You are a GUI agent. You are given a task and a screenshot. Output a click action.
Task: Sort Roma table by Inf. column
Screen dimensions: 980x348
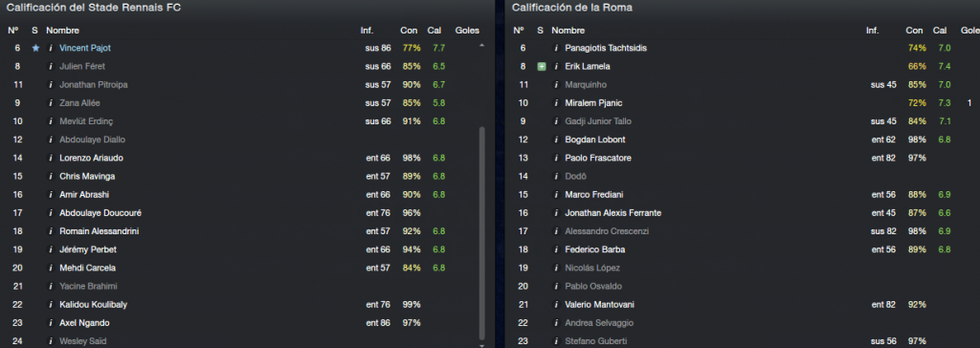pos(873,31)
